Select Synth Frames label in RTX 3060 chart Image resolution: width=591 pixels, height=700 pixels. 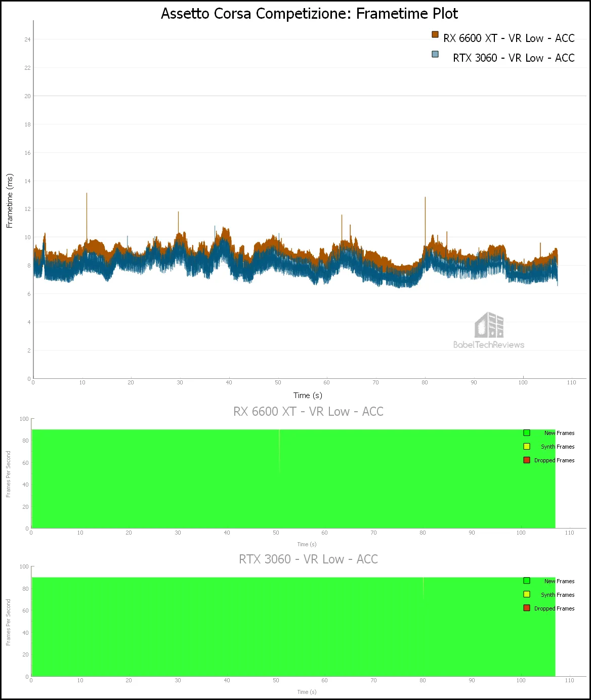pos(558,595)
